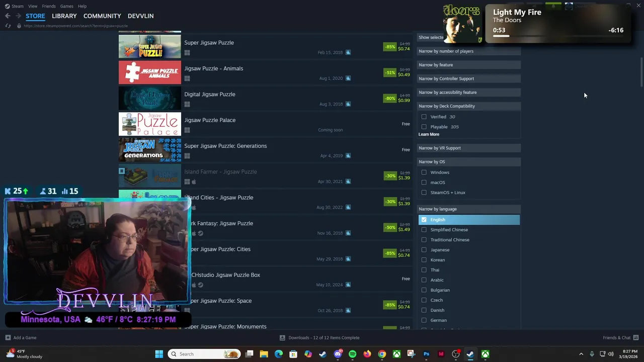Viewport: 644px width, 362px height.
Task: Check the Verified Deck compatibility box
Action: coord(424,117)
